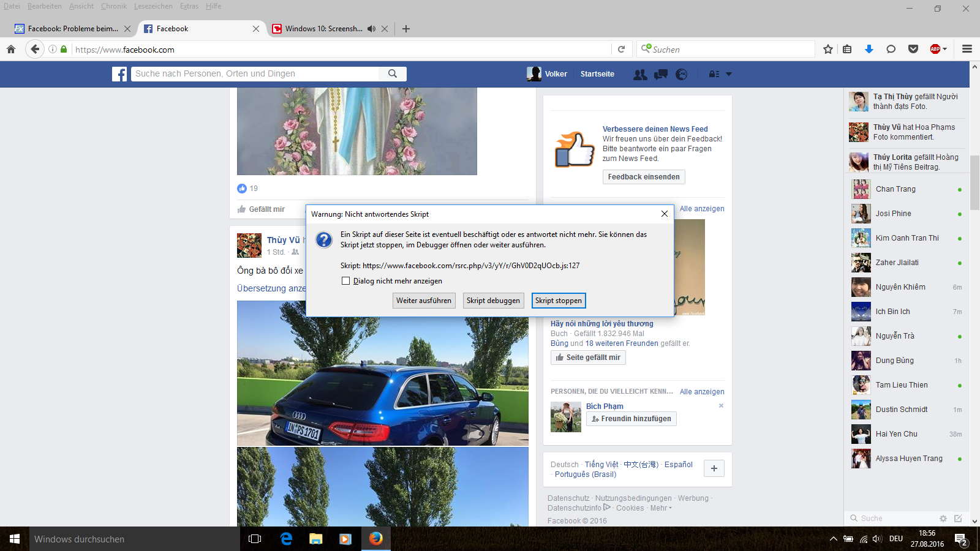The image size is (980, 551).
Task: Open the Firefox downloads arrow
Action: point(869,49)
